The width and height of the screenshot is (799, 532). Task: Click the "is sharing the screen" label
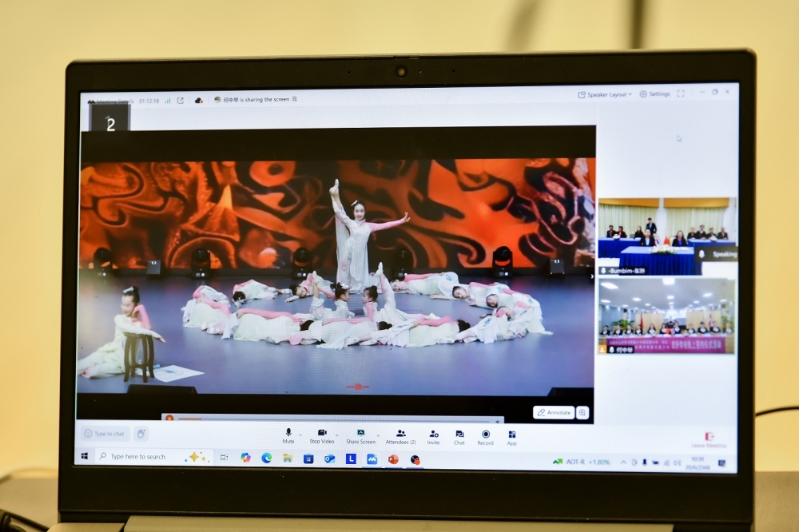click(x=264, y=99)
